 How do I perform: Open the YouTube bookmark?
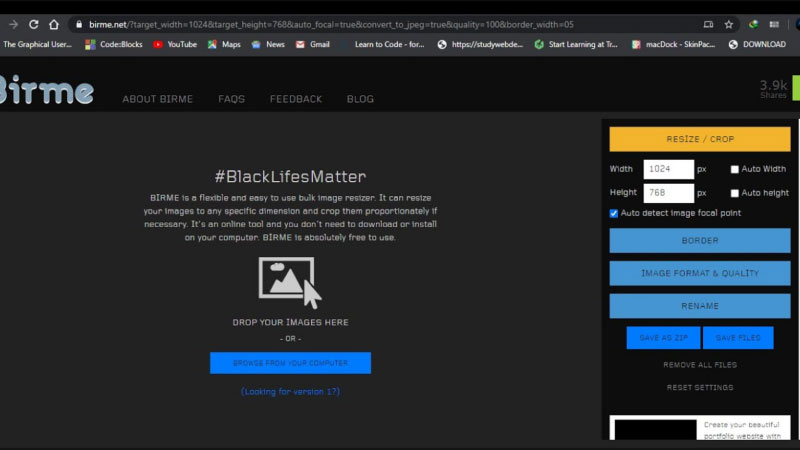coord(175,44)
